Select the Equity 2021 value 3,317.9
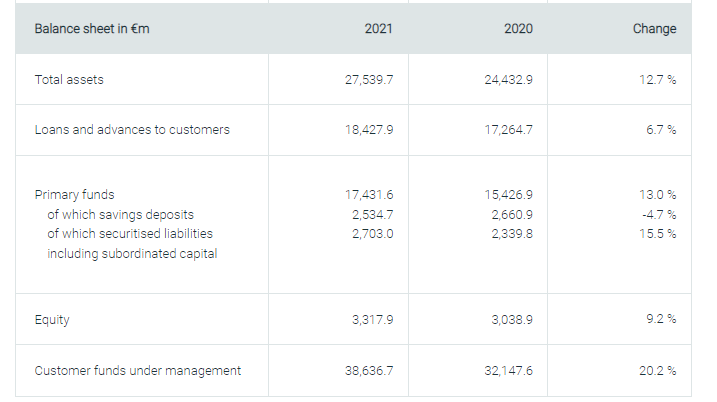Screen dimensions: 717x402 373,320
